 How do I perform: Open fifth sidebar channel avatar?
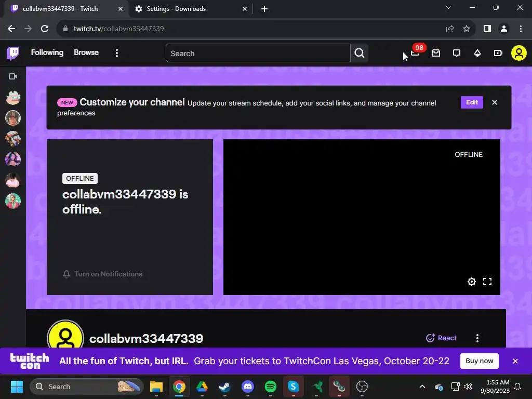click(13, 180)
